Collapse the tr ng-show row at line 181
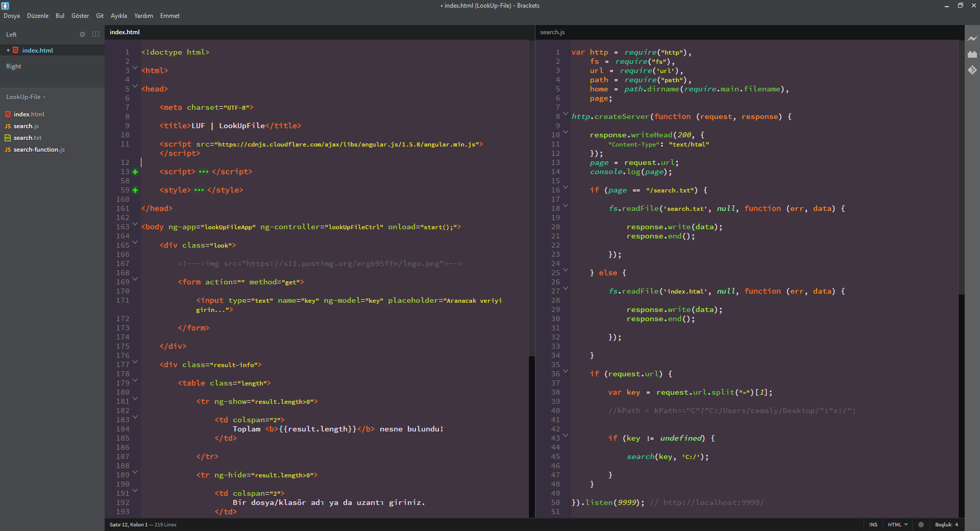The height and width of the screenshot is (531, 980). tap(135, 398)
